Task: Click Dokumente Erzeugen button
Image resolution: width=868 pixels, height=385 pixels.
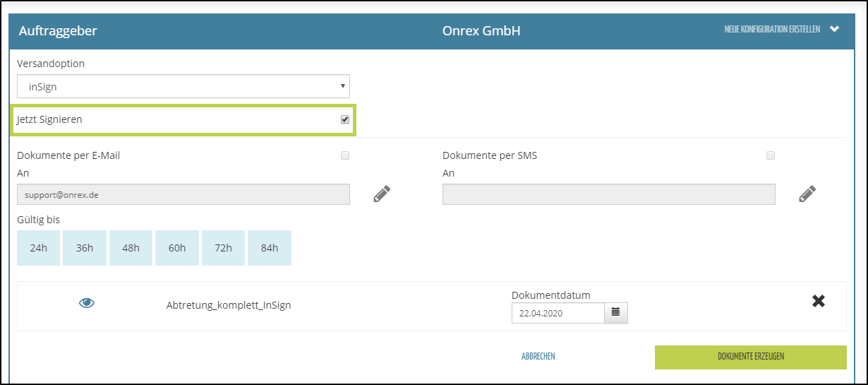Action: pyautogui.click(x=750, y=357)
